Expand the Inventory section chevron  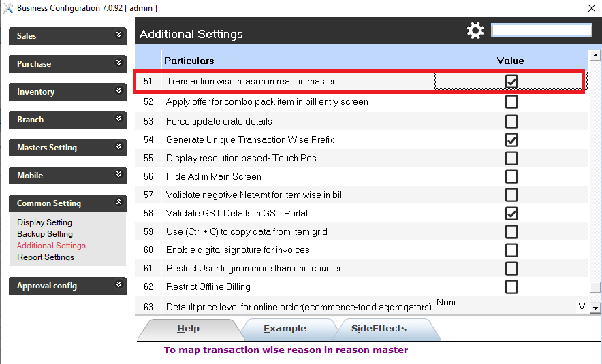[x=119, y=90]
